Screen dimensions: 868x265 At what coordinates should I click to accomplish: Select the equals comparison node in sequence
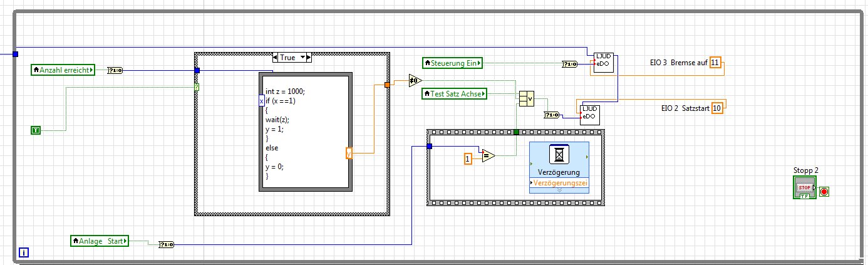(x=488, y=155)
